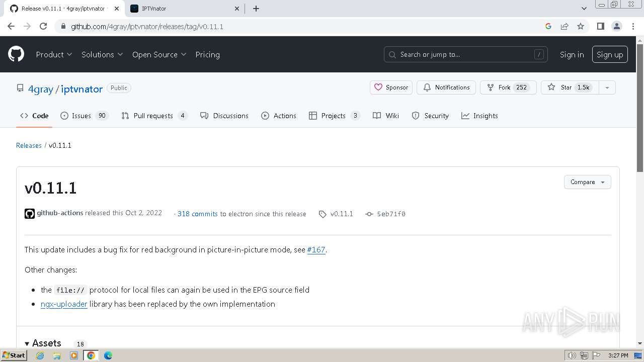This screenshot has width=644, height=362.
Task: Click the Sponsor heart button
Action: (x=391, y=87)
